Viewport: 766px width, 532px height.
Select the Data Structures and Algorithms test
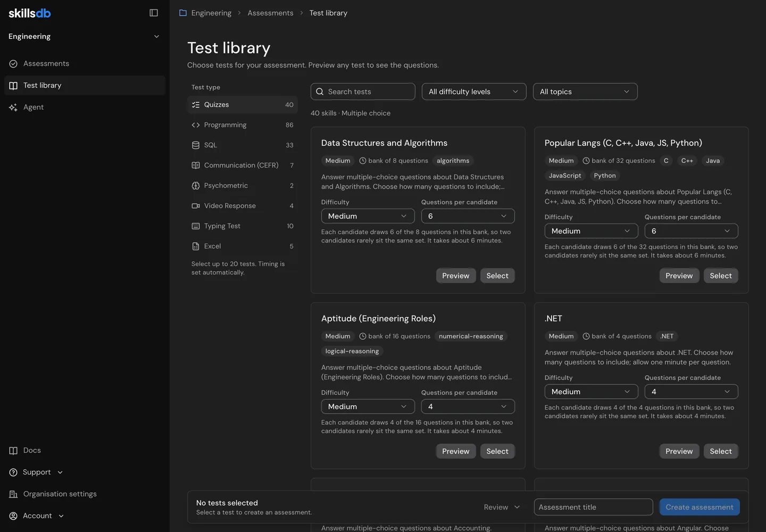(x=497, y=276)
